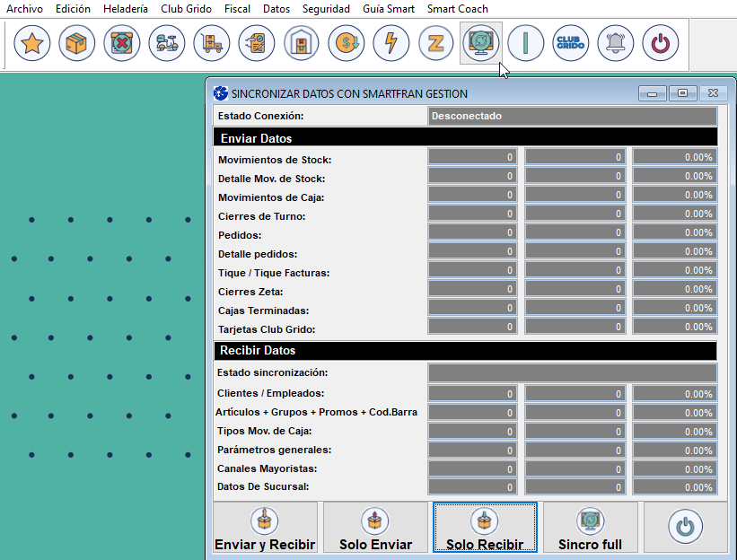Click the hand truck boxes icon

pyautogui.click(x=212, y=43)
